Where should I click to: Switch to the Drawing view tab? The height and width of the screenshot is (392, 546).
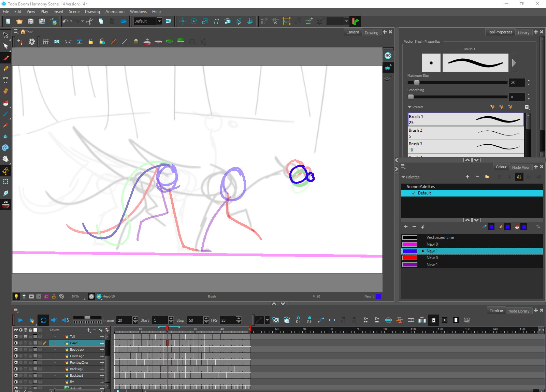pos(371,33)
